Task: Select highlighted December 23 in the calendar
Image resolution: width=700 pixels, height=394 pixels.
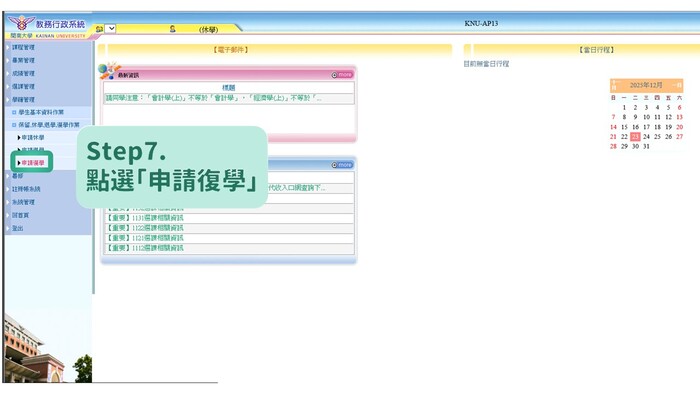Action: (635, 137)
